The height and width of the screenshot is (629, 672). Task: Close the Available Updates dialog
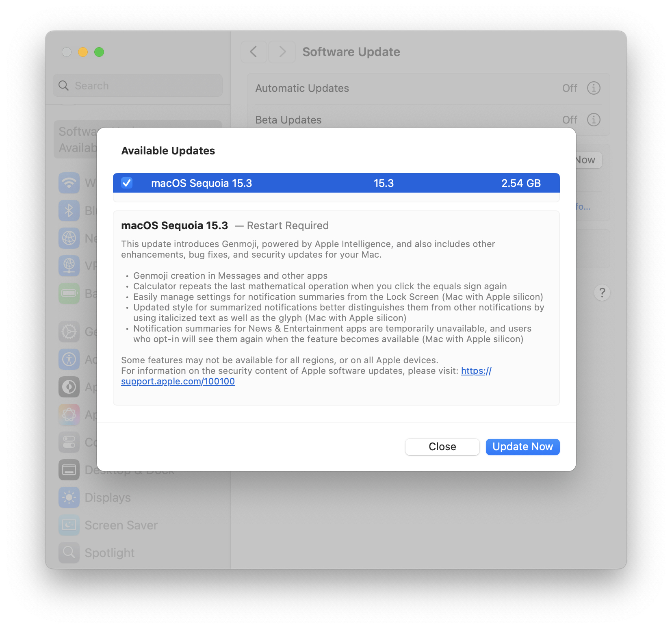pyautogui.click(x=442, y=447)
